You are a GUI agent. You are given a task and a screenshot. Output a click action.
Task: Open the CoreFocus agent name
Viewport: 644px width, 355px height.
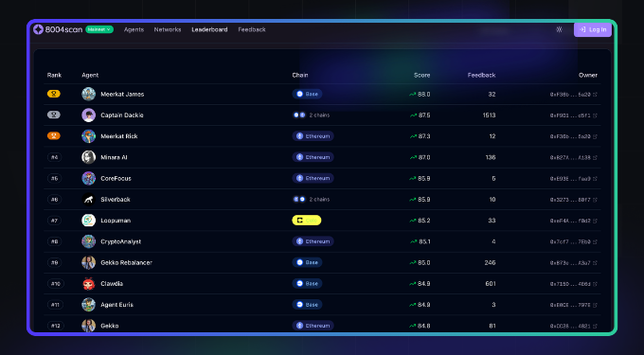pos(116,179)
